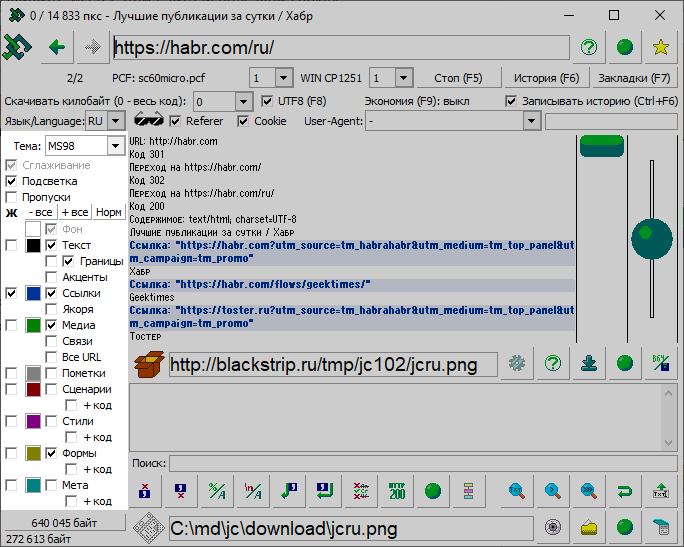Click the olive Формы color swatch

pyautogui.click(x=33, y=453)
